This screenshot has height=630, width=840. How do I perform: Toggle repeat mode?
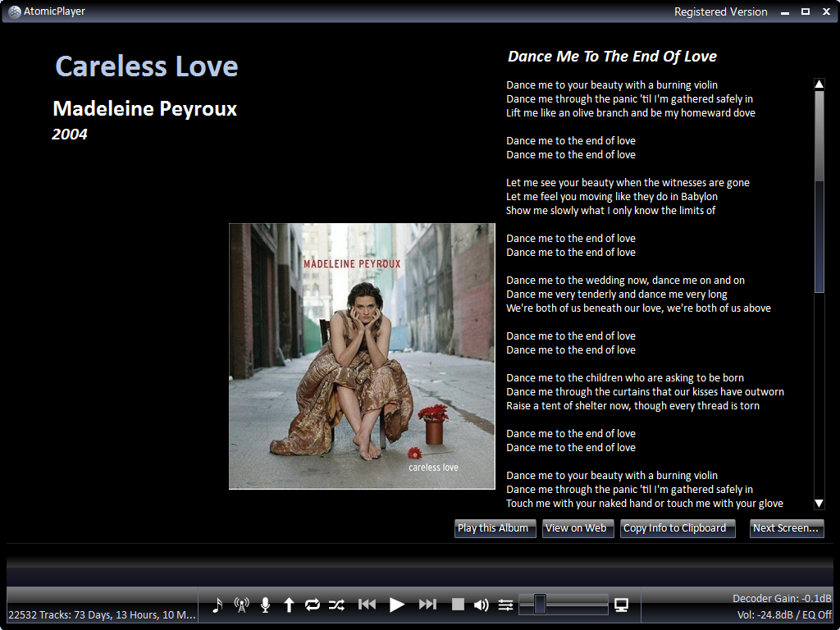pos(313,605)
